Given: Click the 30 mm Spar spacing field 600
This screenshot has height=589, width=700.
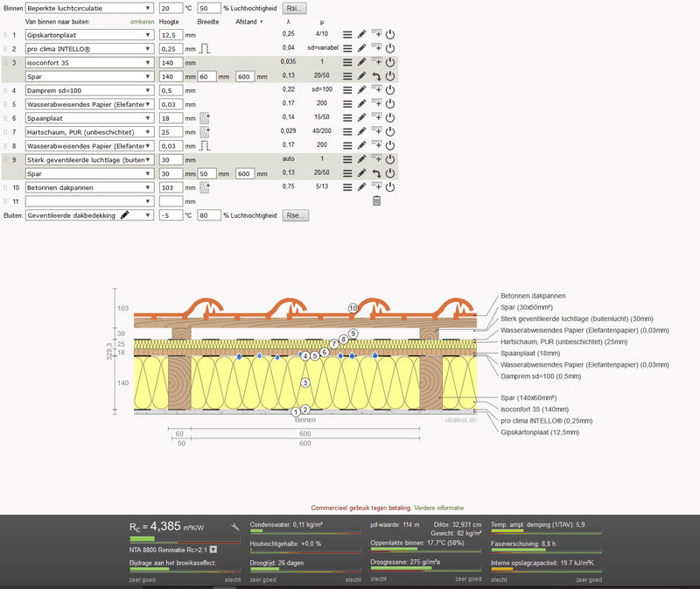Looking at the screenshot, I should coord(245,173).
